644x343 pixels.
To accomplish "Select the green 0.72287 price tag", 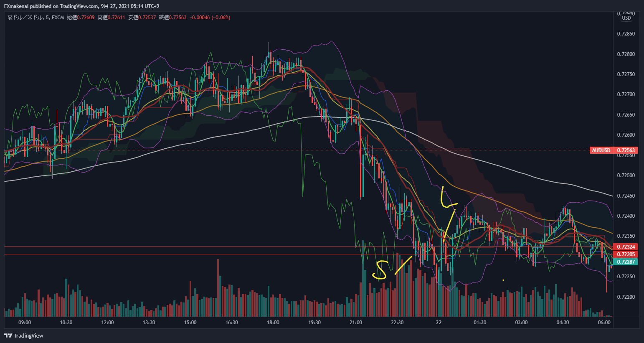I will point(626,262).
